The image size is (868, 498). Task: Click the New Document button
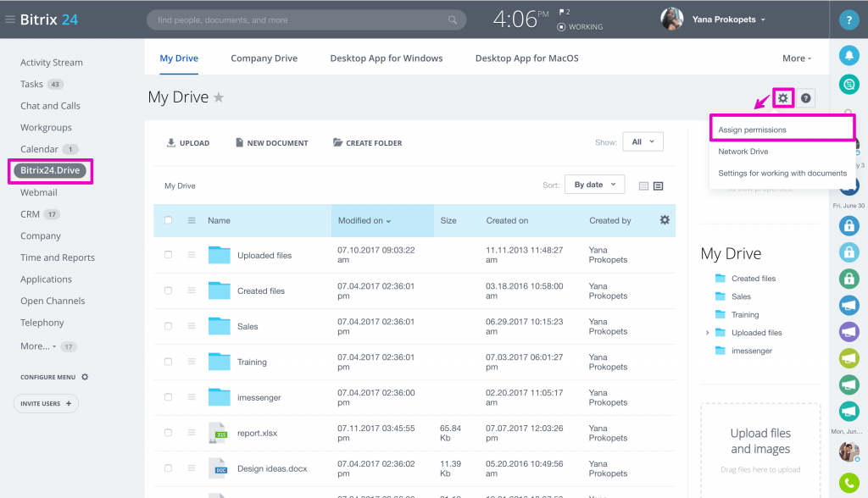272,143
